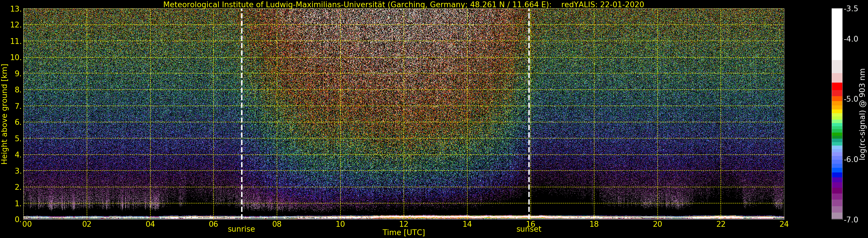The height and width of the screenshot is (238, 868).
Task: Click the '10.' tick on the height axis
Action: click(16, 58)
